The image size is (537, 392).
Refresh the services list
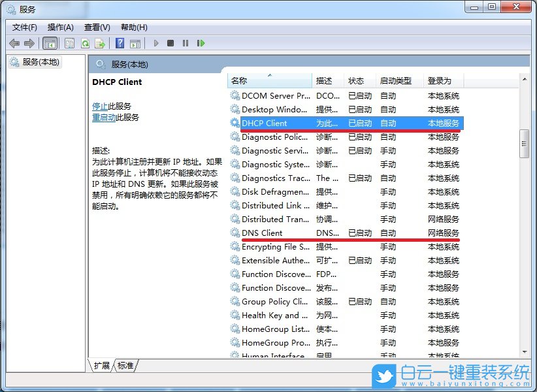tap(85, 43)
